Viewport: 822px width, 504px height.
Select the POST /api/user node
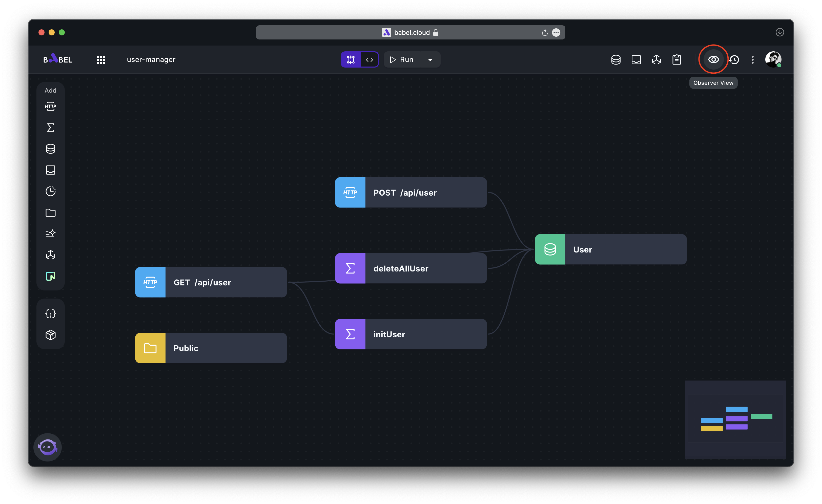click(x=411, y=193)
